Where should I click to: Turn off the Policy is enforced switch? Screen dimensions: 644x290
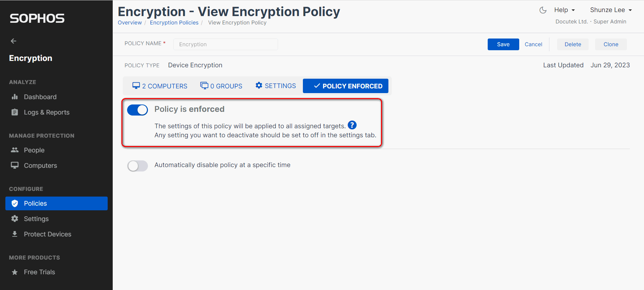click(x=138, y=110)
